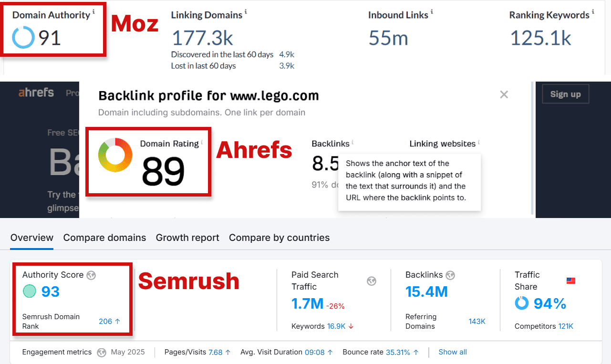Viewport: 611px width, 364px height.
Task: Open the 143K Referring Domains link
Action: 477,321
